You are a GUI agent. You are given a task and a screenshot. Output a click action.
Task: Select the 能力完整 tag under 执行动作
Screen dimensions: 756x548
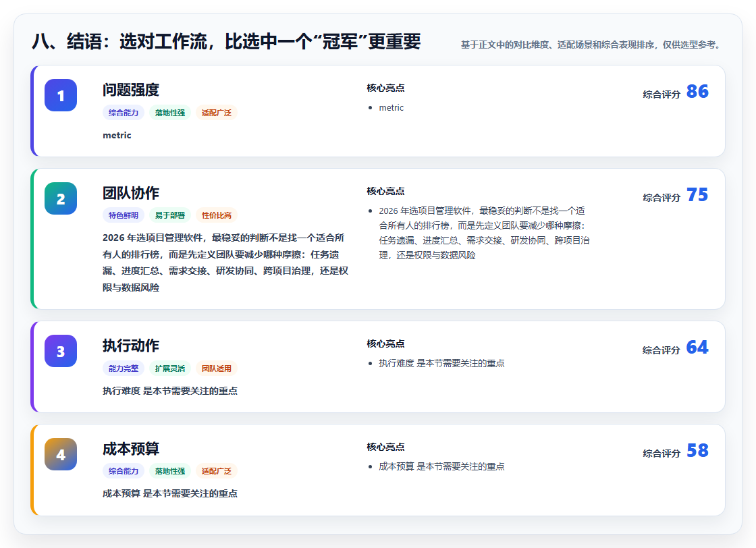pos(124,368)
